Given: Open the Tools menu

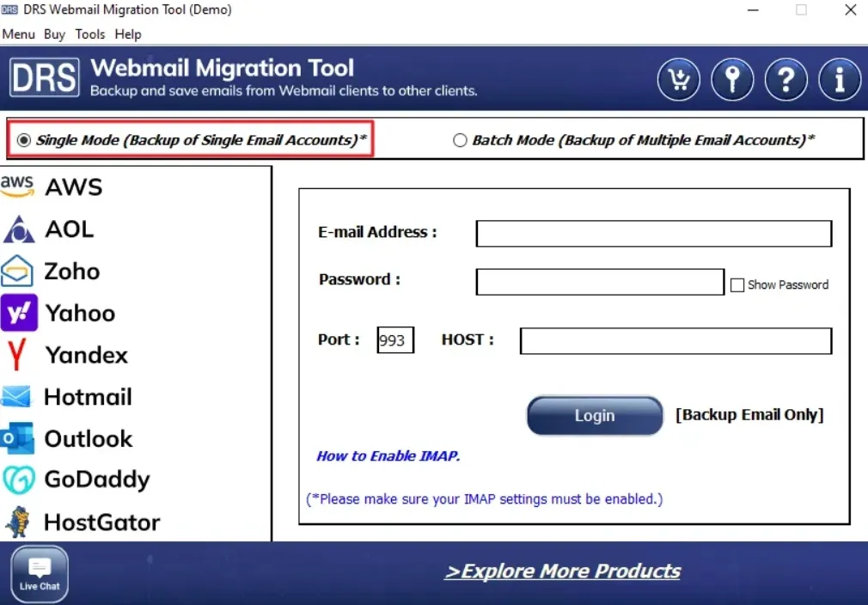Looking at the screenshot, I should pos(89,34).
